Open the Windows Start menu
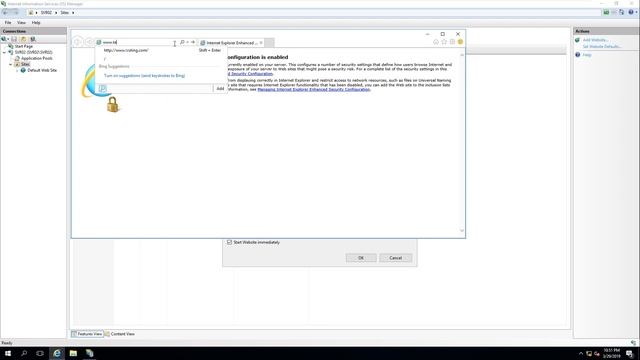The image size is (640, 360). point(8,353)
